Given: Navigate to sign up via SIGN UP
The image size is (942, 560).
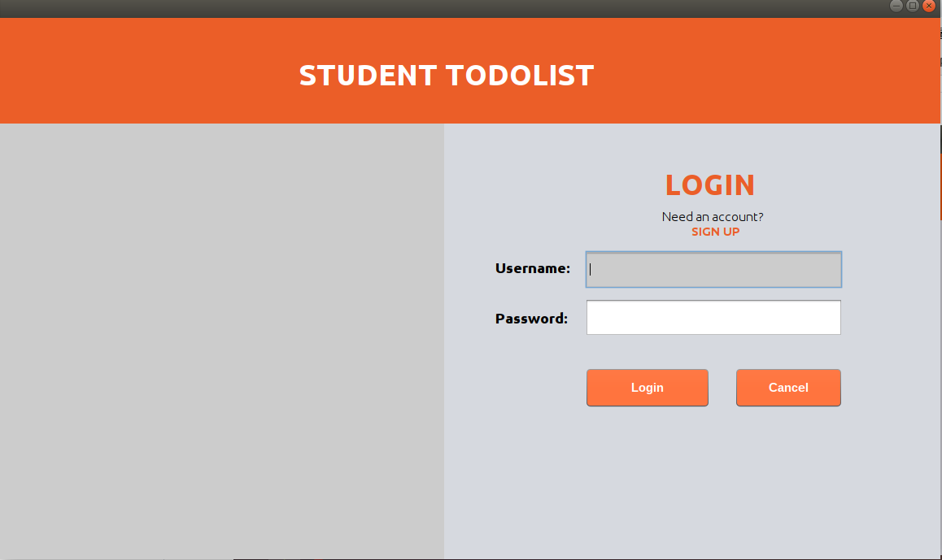Looking at the screenshot, I should 714,232.
